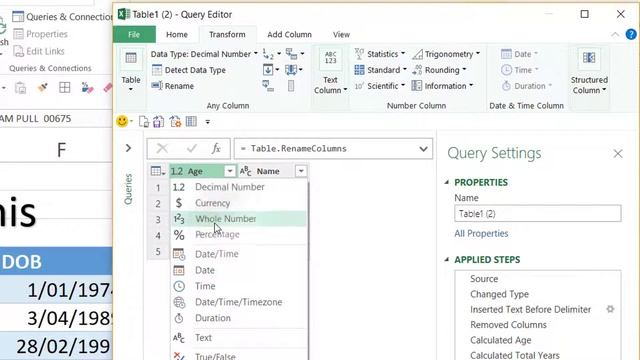Select Duration in type menu

click(238, 318)
